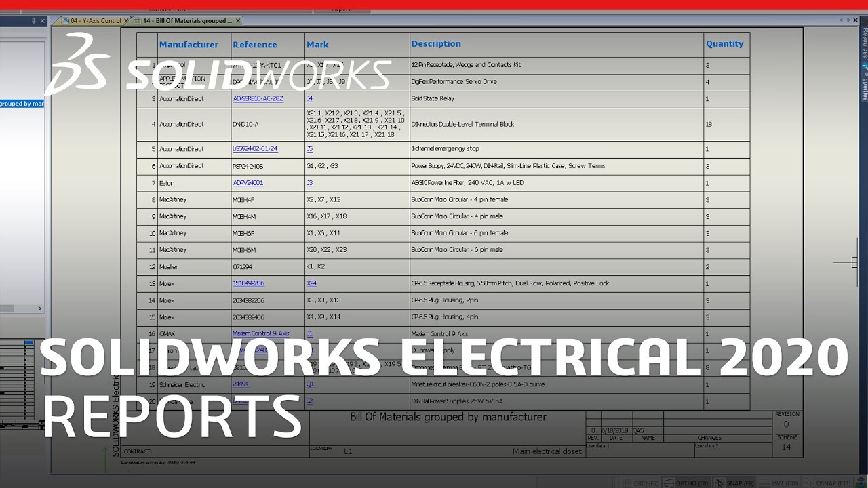
Task: Click 'Main electrical closet' in title block
Action: click(x=547, y=451)
